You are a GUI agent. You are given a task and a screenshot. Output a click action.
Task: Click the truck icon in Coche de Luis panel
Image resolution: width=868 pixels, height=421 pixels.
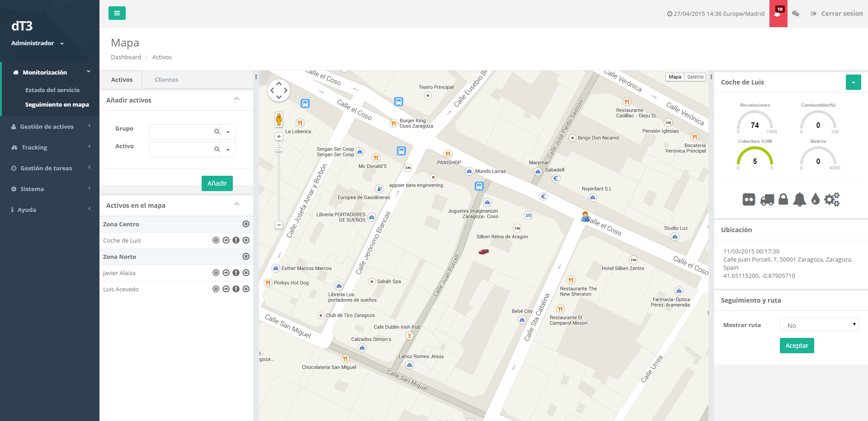767,199
